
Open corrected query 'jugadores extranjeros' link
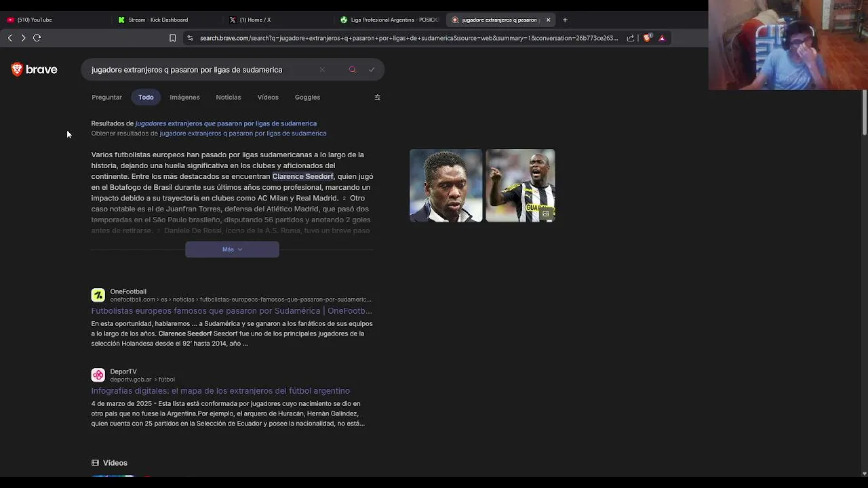coord(226,123)
